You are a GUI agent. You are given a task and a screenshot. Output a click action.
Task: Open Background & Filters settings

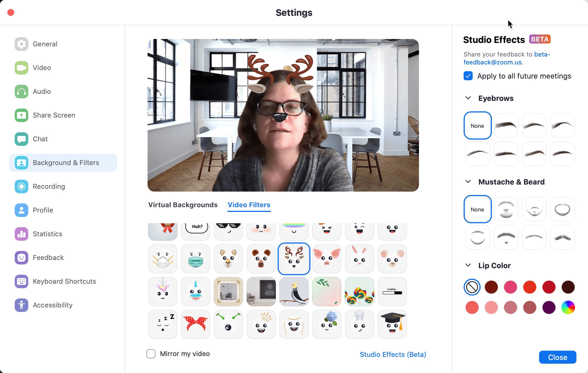point(66,162)
